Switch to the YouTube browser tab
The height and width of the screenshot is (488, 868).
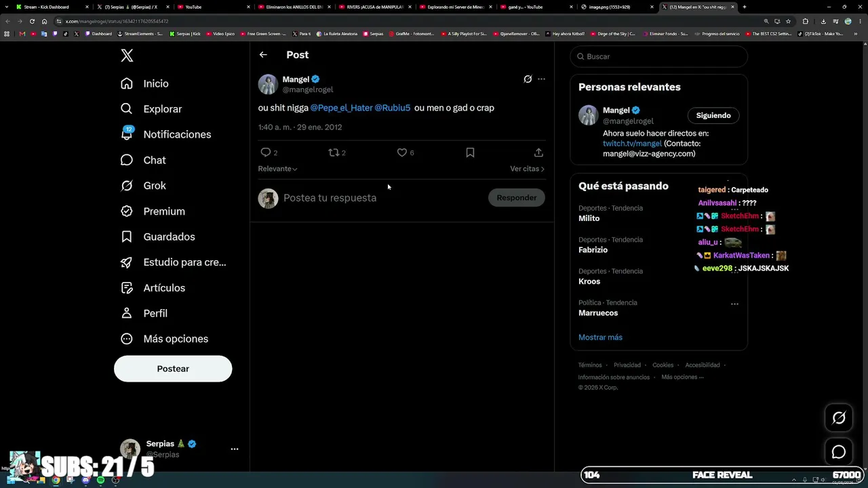click(212, 7)
